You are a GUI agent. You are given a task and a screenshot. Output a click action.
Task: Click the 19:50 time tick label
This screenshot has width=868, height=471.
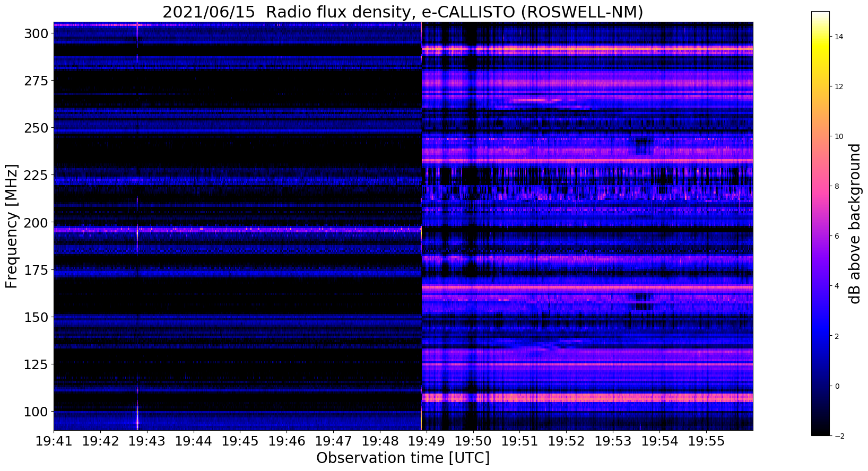tap(474, 441)
